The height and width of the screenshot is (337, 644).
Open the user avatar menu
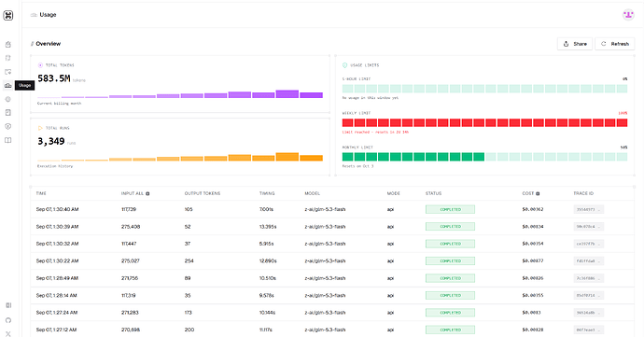tap(628, 15)
